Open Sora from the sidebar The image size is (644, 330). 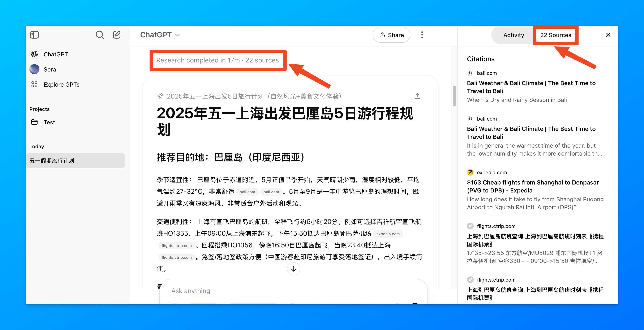tap(50, 69)
